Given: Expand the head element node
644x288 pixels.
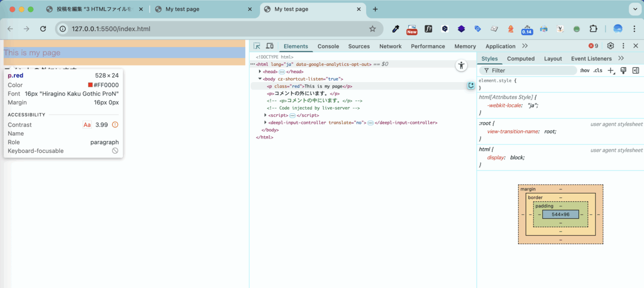Looking at the screenshot, I should click(x=260, y=72).
